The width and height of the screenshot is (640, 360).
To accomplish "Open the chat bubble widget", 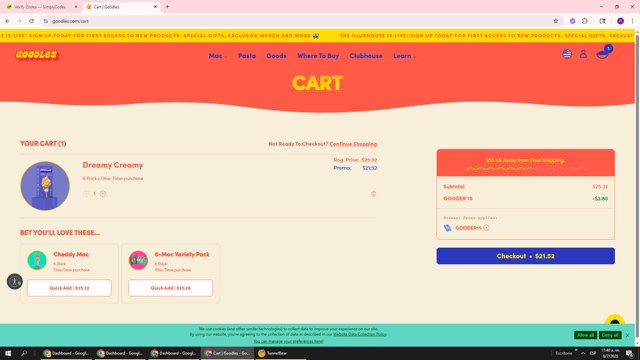I will tap(615, 320).
